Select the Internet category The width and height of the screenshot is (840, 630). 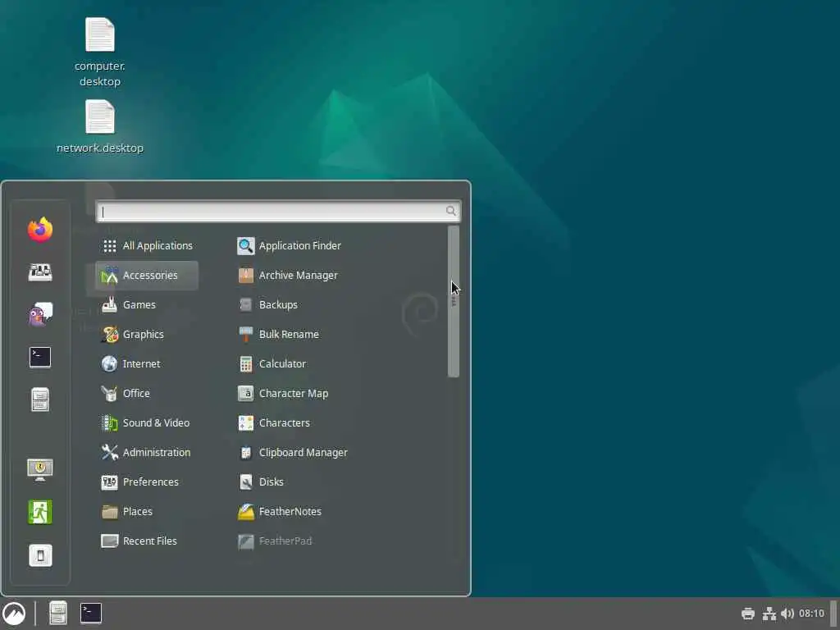tap(147, 363)
